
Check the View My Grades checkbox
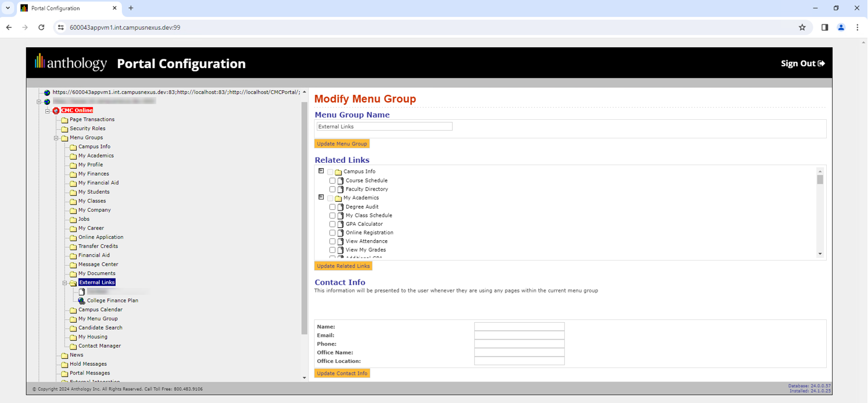point(332,250)
